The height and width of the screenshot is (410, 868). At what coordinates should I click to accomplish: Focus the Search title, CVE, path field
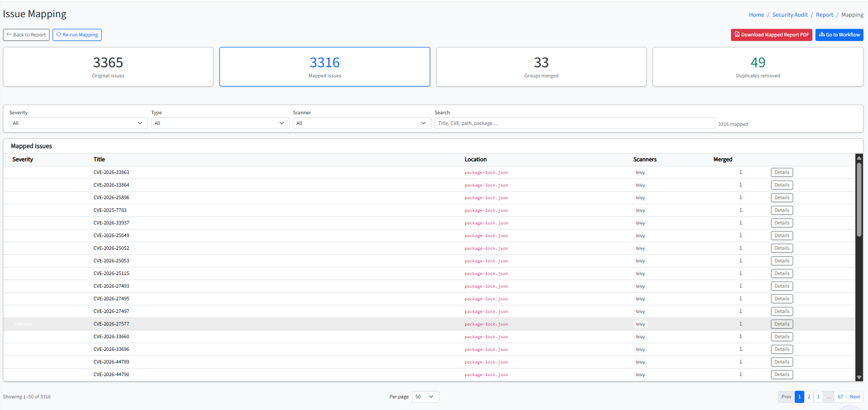[575, 123]
